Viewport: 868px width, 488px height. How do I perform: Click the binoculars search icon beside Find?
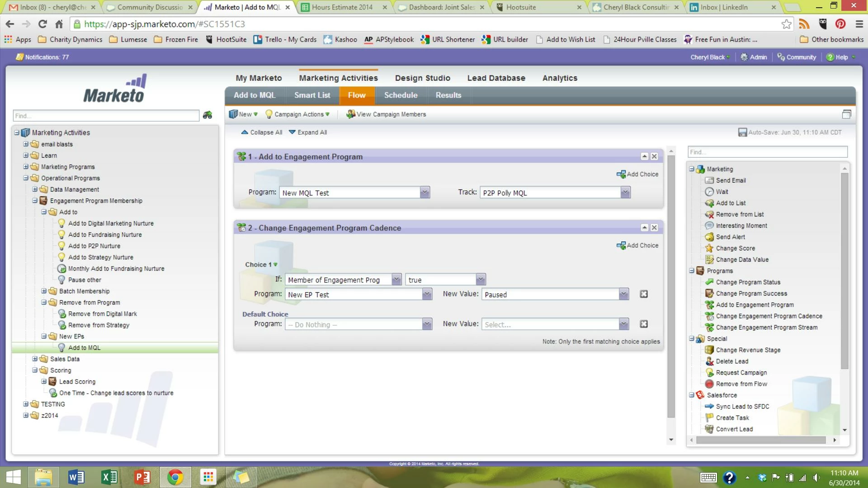click(208, 115)
